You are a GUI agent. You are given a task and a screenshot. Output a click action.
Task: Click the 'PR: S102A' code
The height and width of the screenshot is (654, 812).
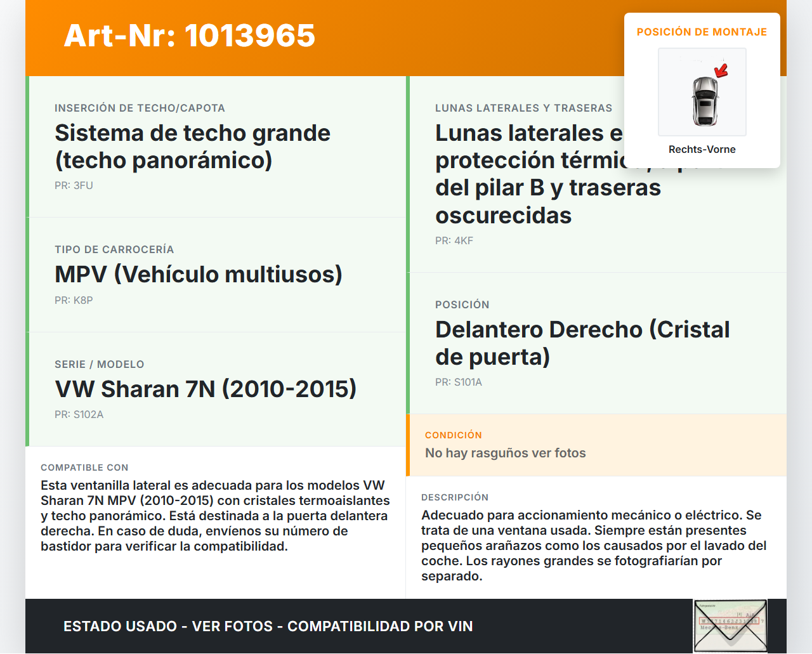click(x=79, y=415)
